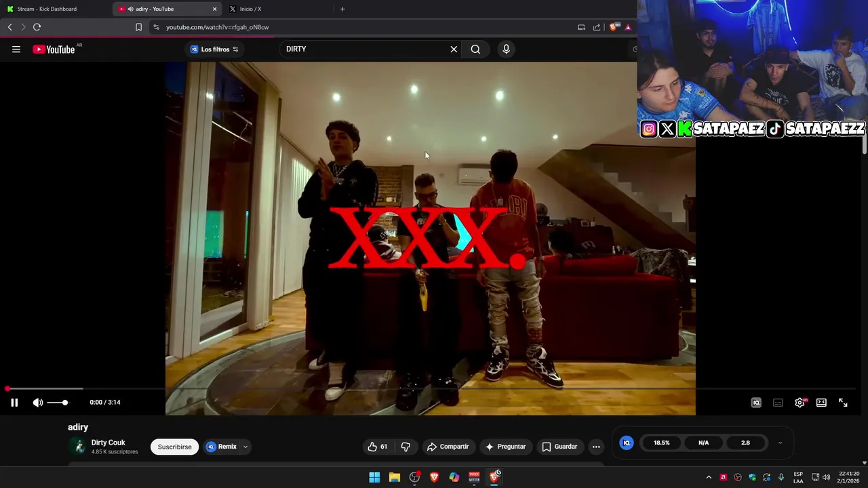Screen dimensions: 868x488
Task: Click the cast/install icon in address bar
Action: point(581,27)
